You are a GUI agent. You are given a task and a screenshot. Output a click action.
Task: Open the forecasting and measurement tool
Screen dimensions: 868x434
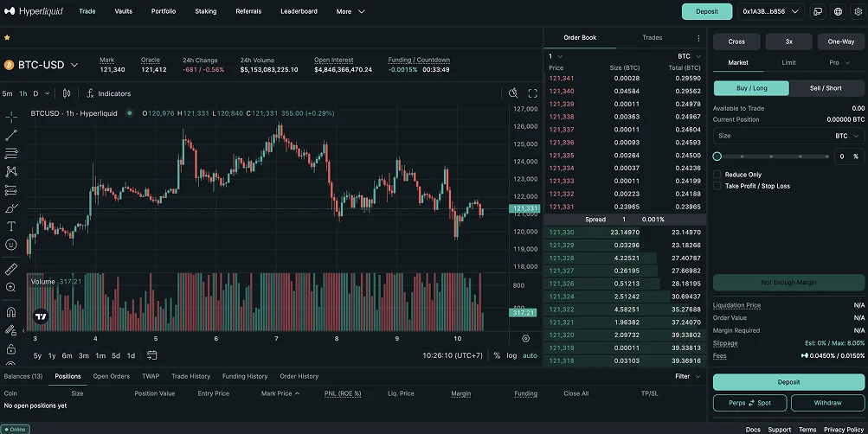(x=11, y=190)
